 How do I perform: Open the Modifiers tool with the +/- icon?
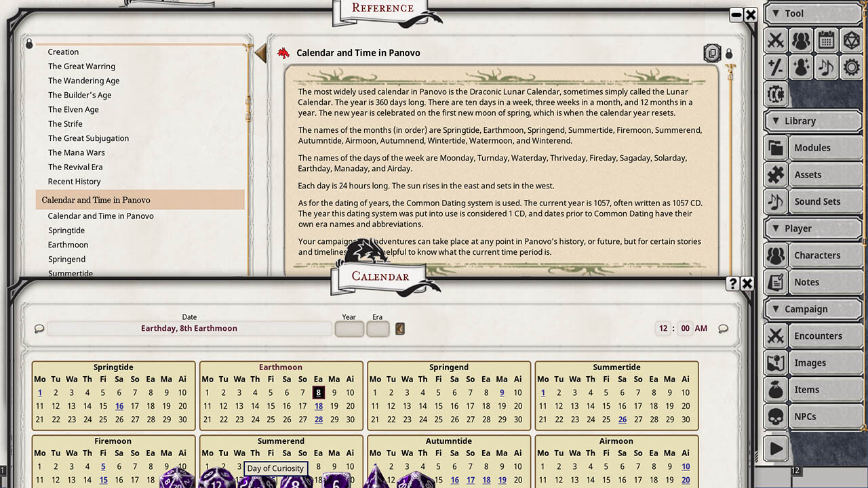775,66
